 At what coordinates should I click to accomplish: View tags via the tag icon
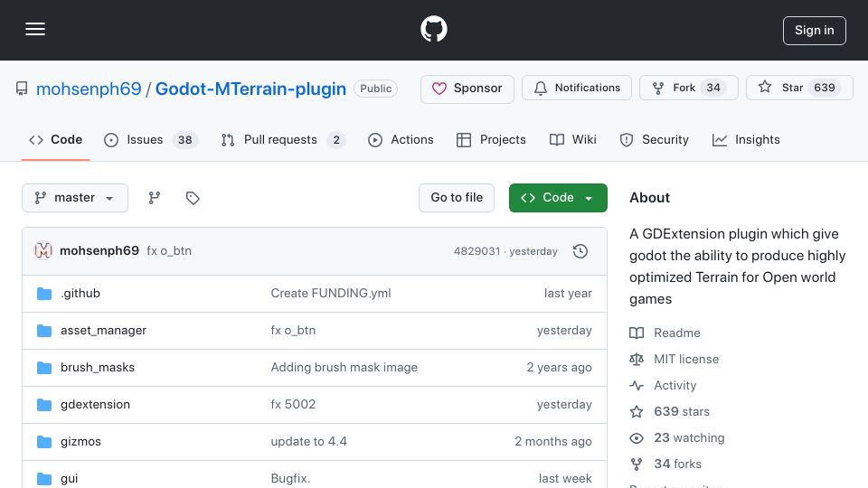[193, 198]
